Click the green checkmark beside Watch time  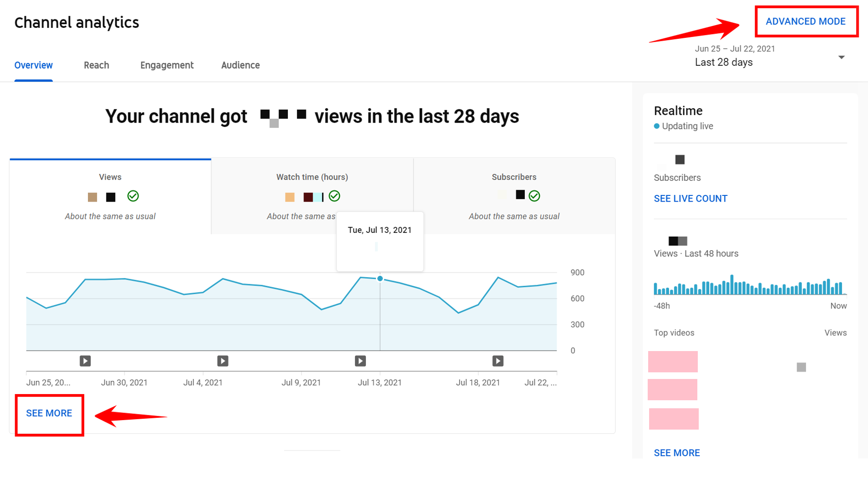click(334, 196)
